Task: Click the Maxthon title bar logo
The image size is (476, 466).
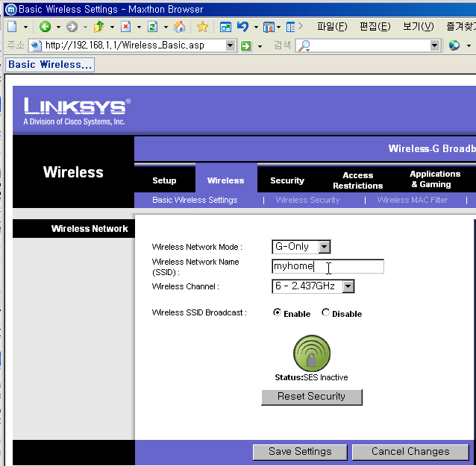Action: pos(11,10)
